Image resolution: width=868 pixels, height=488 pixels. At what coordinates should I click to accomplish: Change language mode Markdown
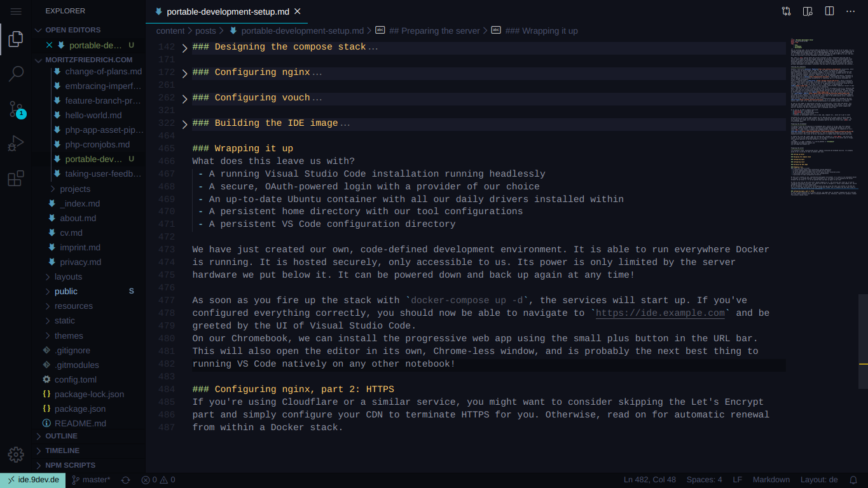771,480
